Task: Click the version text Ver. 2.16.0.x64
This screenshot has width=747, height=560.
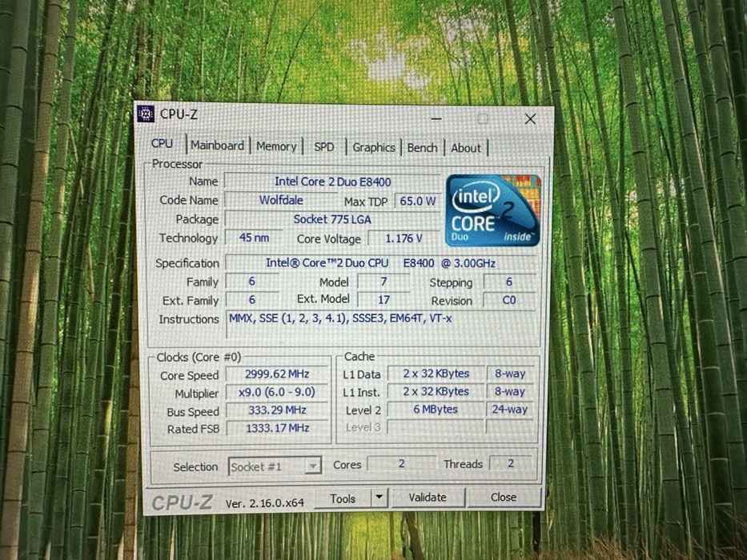Action: pyautogui.click(x=265, y=503)
